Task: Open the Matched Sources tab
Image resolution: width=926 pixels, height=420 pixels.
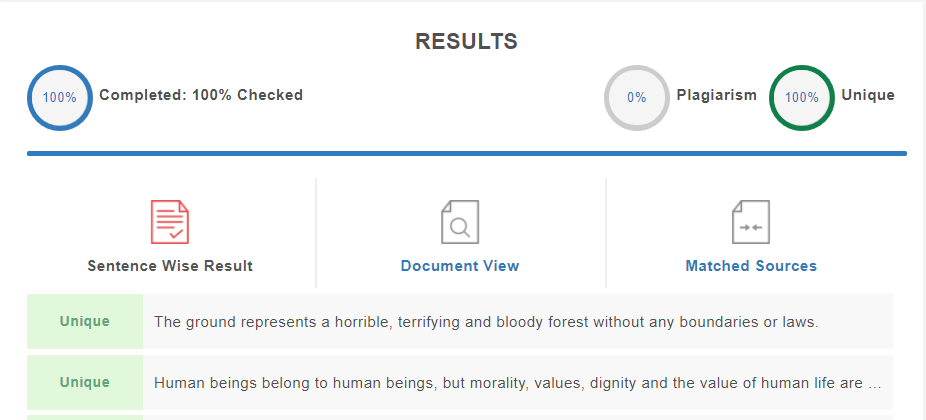Action: pos(751,266)
